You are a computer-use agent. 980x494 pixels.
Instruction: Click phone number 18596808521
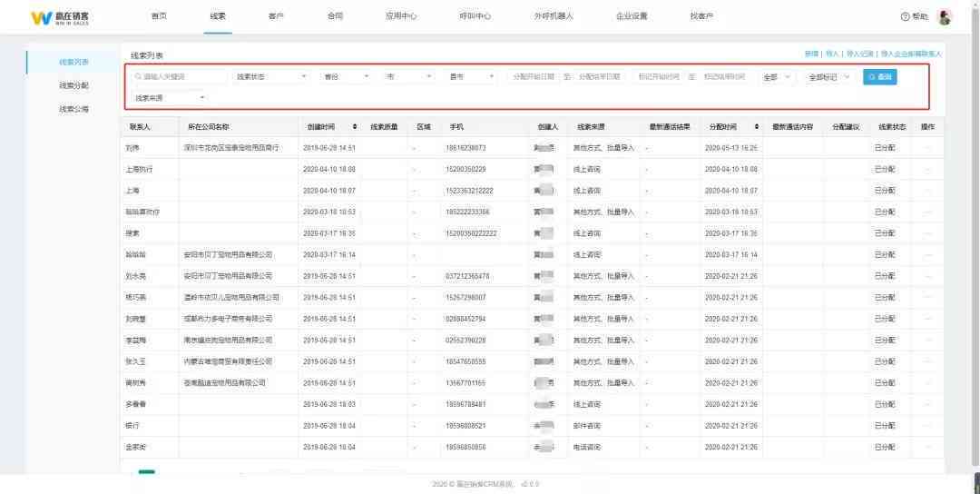coord(465,426)
